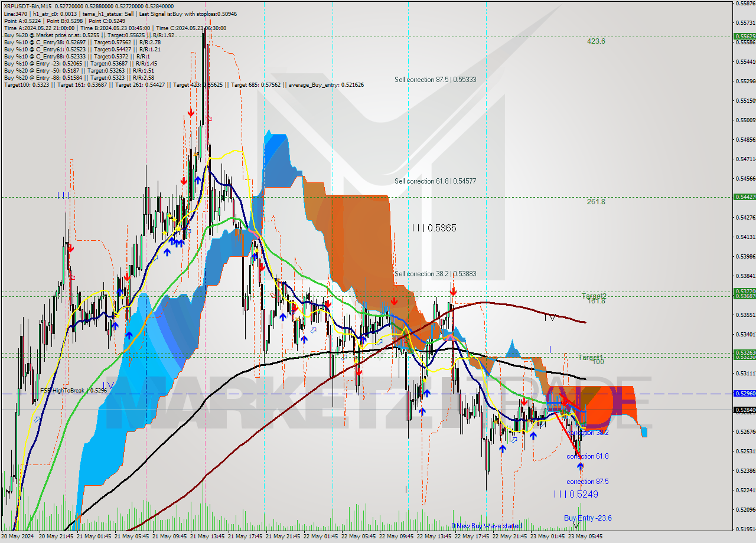
Task: Click the '21 May 09:45' time axis label
Action: tap(170, 537)
